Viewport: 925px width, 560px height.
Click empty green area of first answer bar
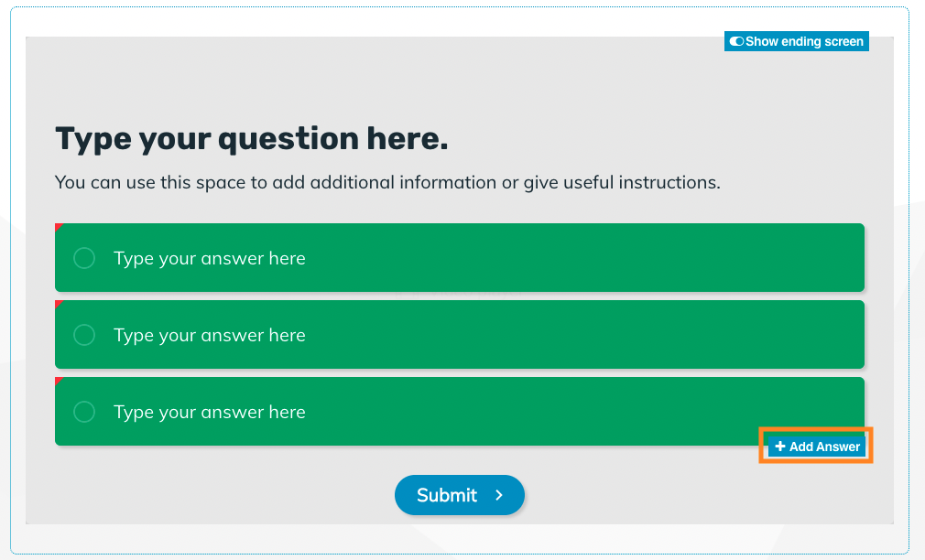pyautogui.click(x=584, y=258)
